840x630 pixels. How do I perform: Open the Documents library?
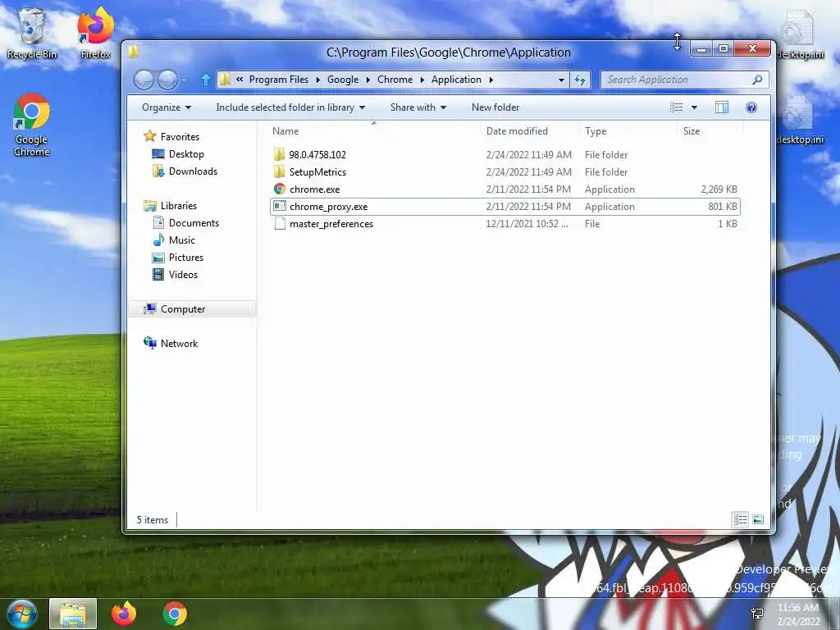click(x=194, y=223)
